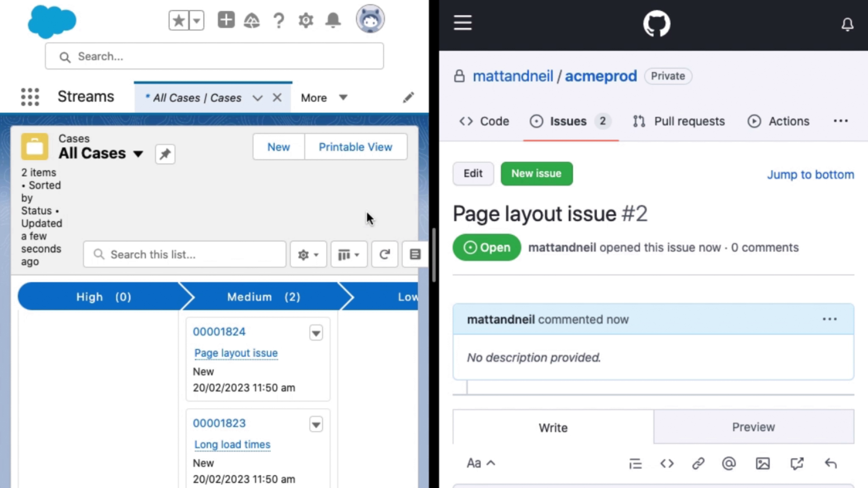Screen dimensions: 868x488
Task: Open the All Cases list view dropdown
Action: 138,154
